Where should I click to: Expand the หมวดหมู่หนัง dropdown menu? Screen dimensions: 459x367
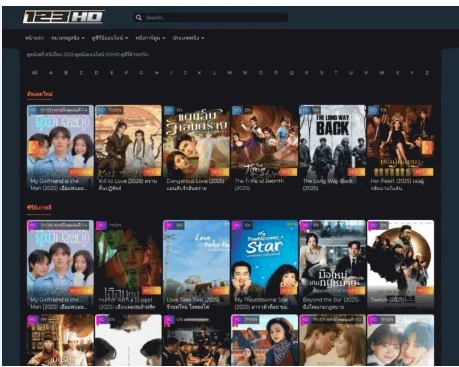pyautogui.click(x=68, y=38)
